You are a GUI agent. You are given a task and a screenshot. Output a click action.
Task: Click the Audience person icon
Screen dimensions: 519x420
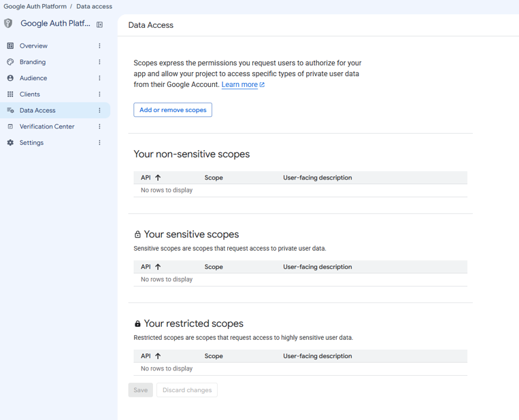[x=10, y=78]
